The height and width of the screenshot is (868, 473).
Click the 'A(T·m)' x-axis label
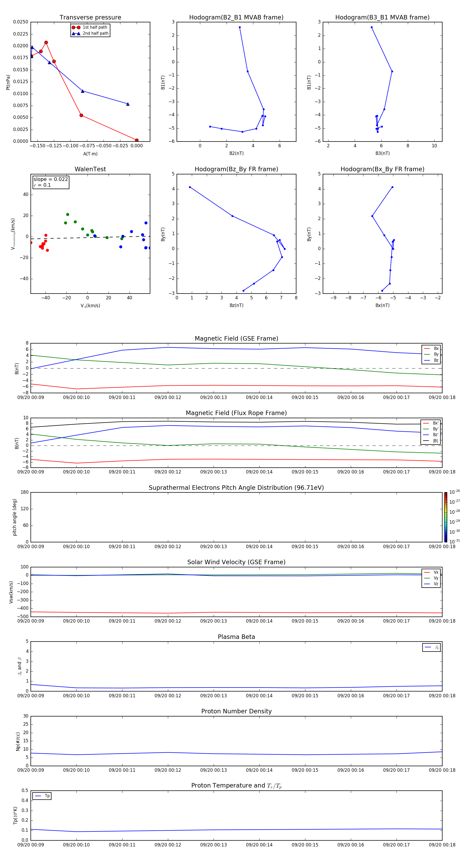click(x=90, y=154)
